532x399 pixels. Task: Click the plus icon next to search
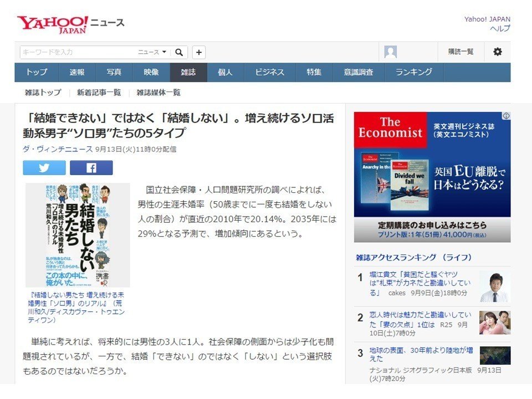(198, 51)
